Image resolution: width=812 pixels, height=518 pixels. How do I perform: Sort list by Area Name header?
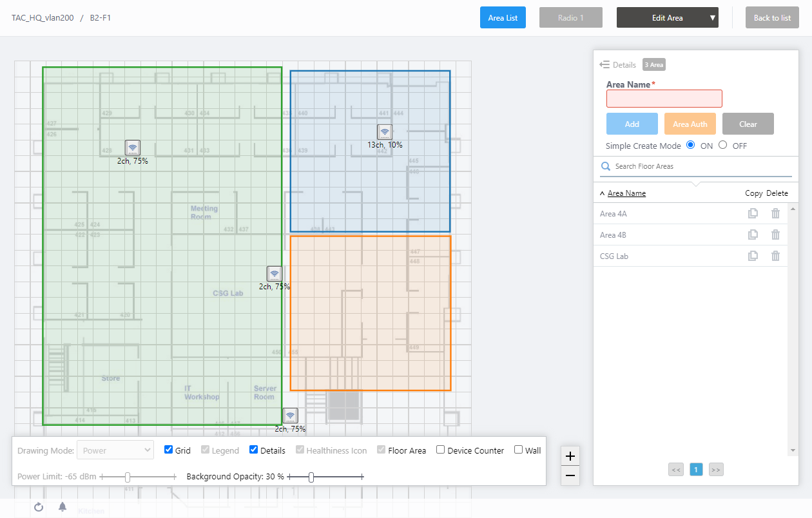(626, 193)
